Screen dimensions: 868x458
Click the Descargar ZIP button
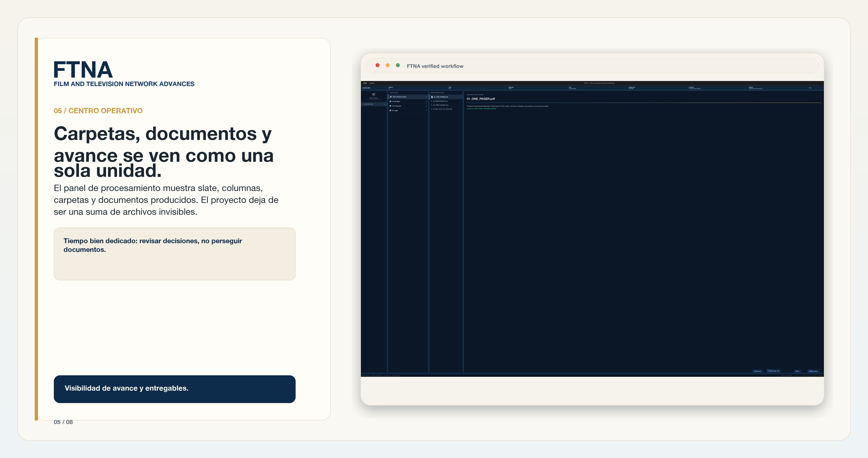point(774,371)
